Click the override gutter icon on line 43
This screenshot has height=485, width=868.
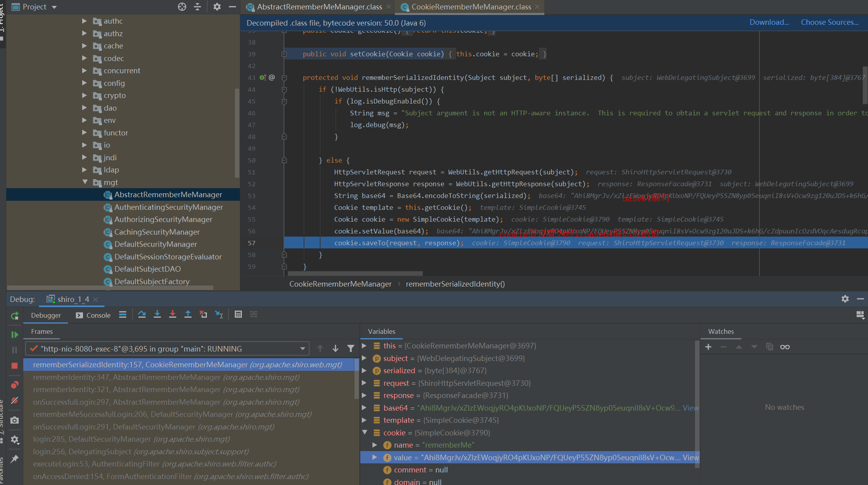263,78
